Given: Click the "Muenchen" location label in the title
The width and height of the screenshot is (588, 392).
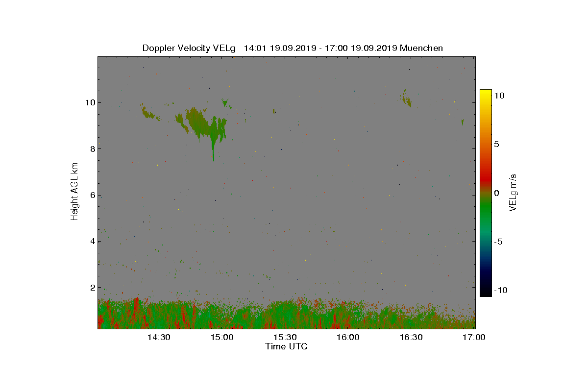Looking at the screenshot, I should (x=421, y=48).
